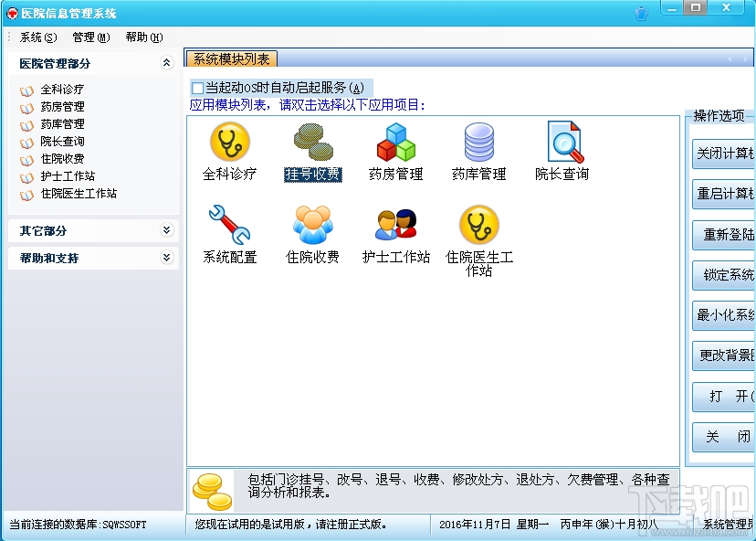The width and height of the screenshot is (756, 541).
Task: Click the 应用模块列表 instruction text
Action: [308, 105]
